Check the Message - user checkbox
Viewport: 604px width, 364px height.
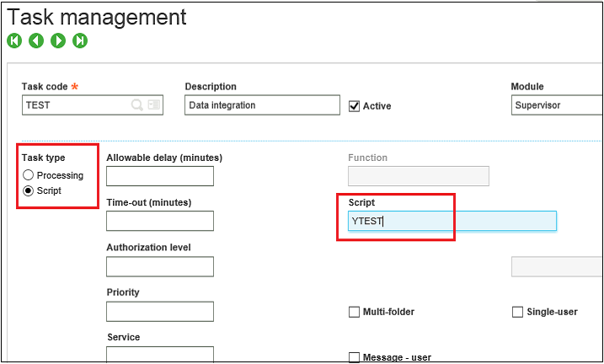point(355,357)
